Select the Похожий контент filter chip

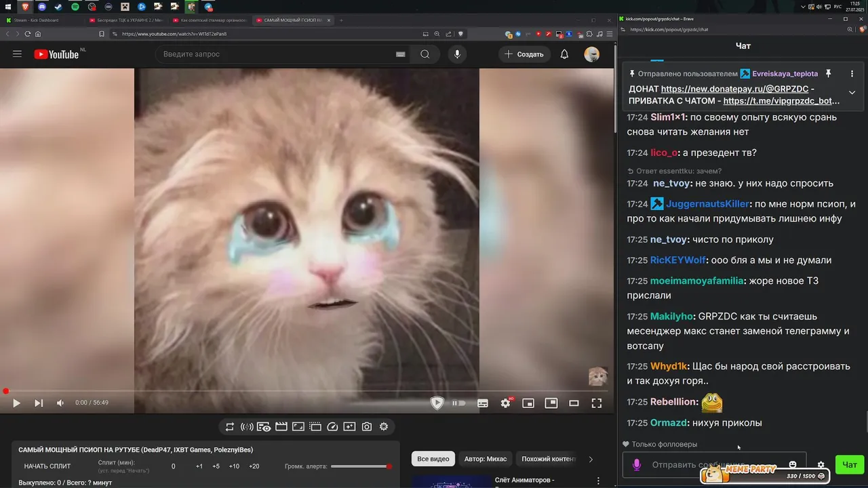(548, 459)
